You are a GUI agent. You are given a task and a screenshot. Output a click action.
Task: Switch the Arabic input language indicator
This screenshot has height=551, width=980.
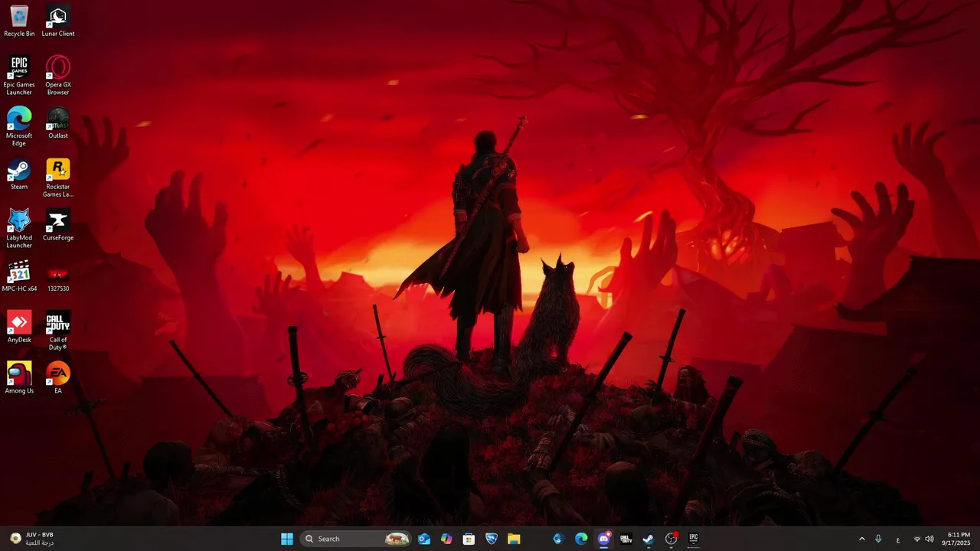click(x=898, y=539)
